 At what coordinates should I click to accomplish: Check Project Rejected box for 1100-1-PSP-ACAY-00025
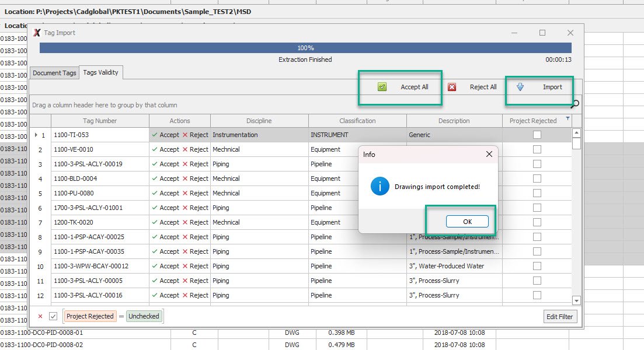(x=537, y=237)
